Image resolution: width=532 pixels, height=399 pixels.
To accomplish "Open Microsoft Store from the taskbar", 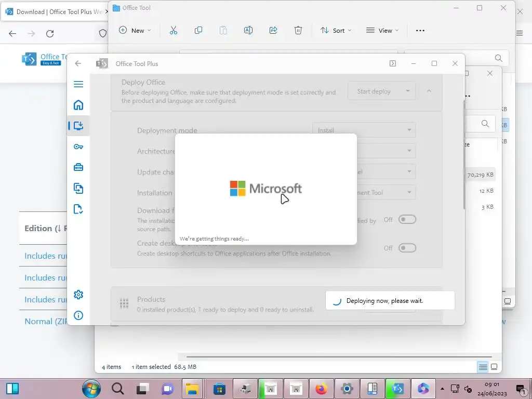I will click(x=219, y=389).
